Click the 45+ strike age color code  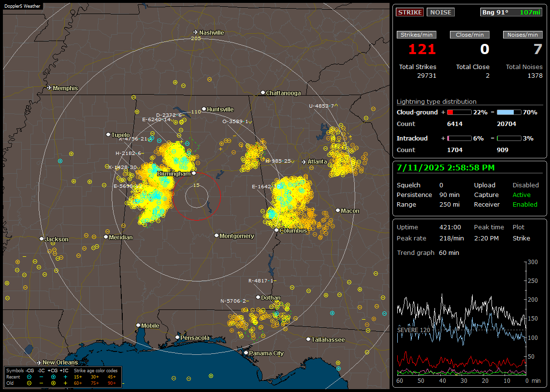112,377
